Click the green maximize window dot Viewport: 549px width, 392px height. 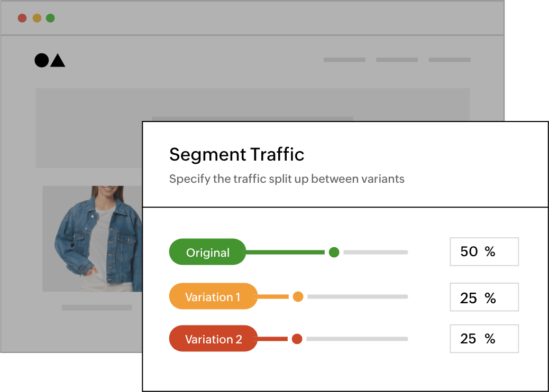point(50,18)
